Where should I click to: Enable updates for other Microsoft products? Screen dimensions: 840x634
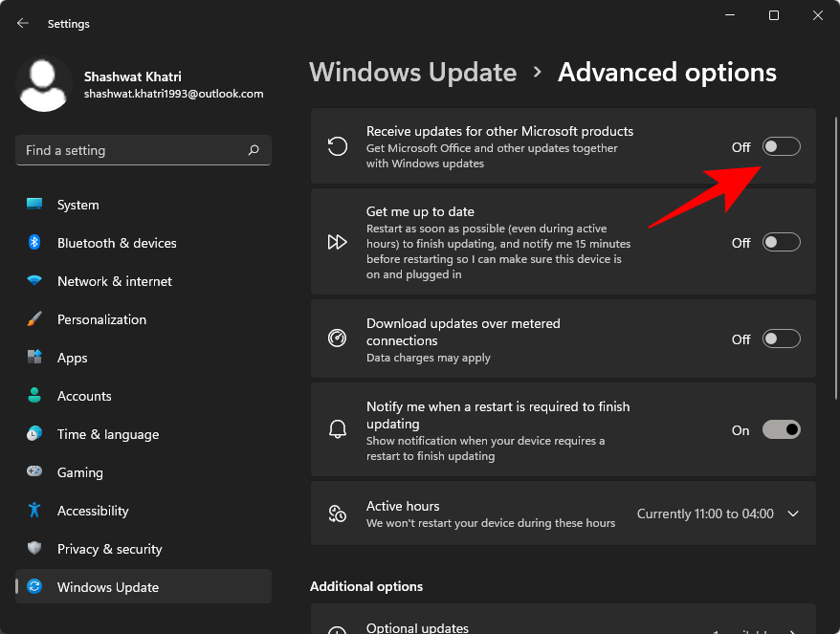coord(781,146)
